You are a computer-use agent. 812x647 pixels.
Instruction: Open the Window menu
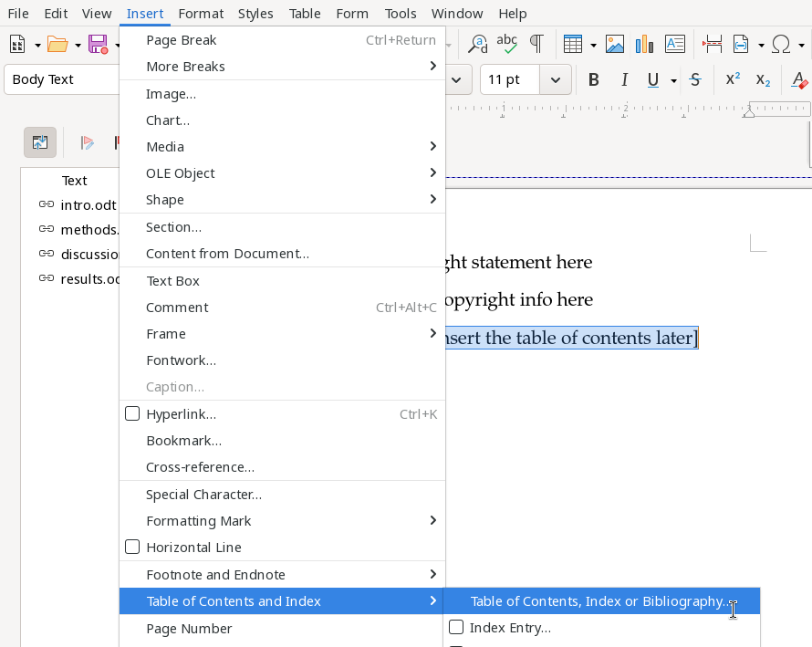coord(457,14)
